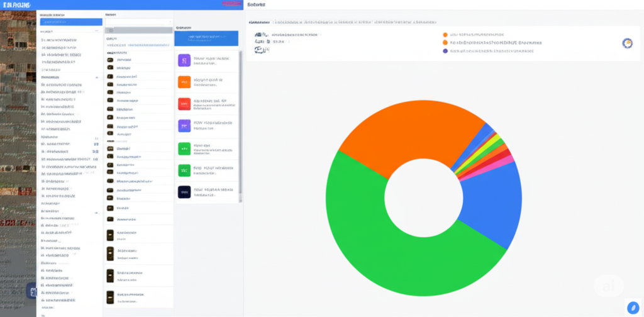Select the blue highlighted header card
The image size is (644, 317).
[206, 38]
